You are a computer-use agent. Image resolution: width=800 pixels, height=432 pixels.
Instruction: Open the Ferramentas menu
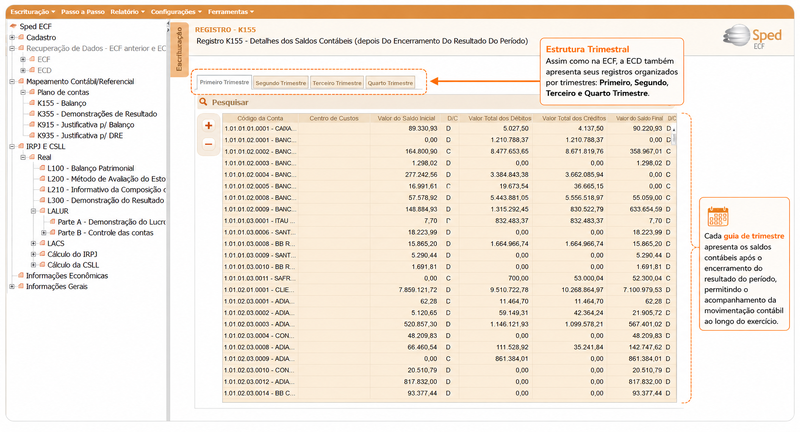[231, 12]
